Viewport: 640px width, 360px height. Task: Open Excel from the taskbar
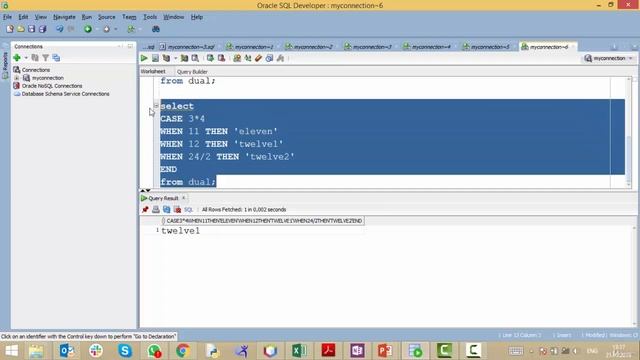pyautogui.click(x=299, y=351)
